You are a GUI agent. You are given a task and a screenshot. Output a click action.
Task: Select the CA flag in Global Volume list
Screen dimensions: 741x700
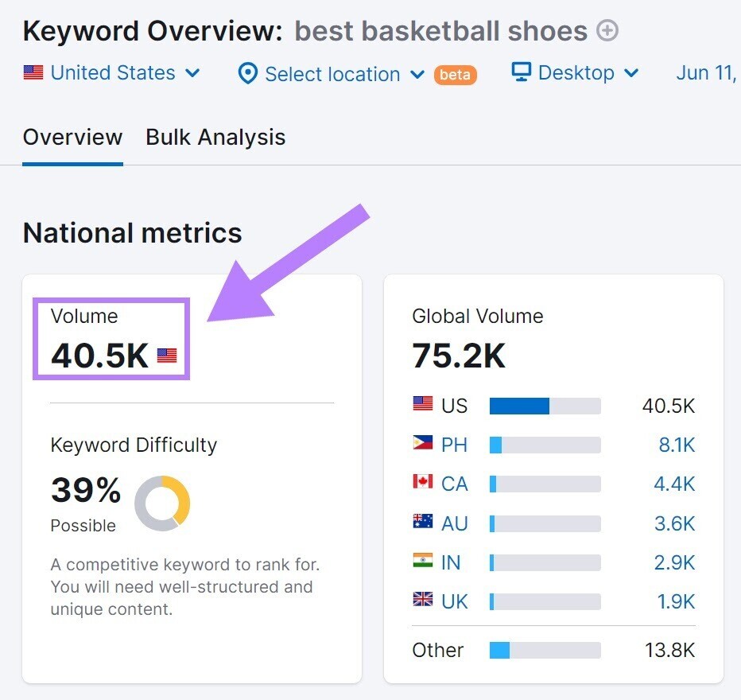point(421,484)
